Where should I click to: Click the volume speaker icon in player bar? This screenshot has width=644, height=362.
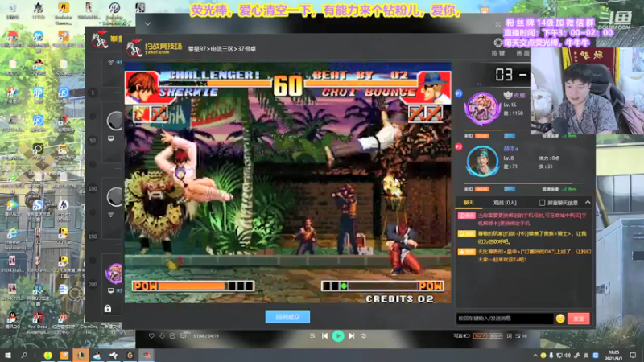364,335
